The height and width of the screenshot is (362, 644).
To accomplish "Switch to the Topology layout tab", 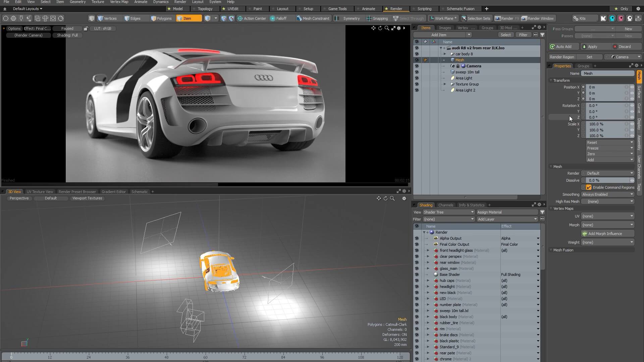I will click(205, 9).
